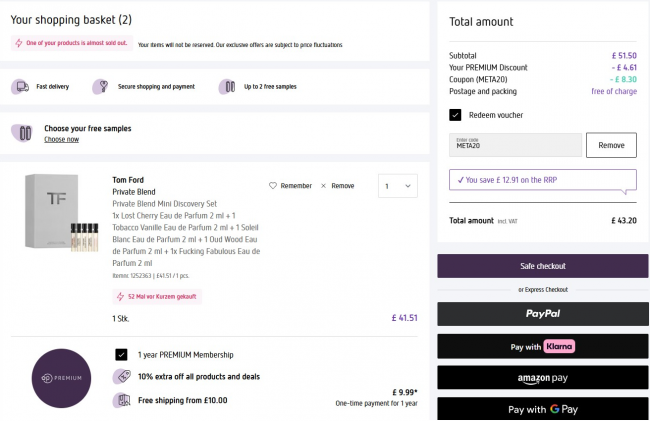650x421 pixels.
Task: Click the Free shipping box icon
Action: coord(122,400)
